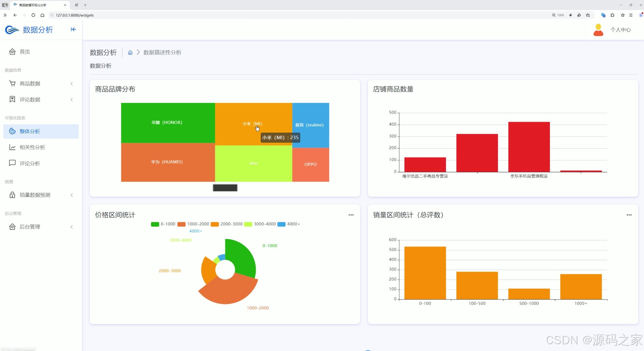Collapse the sidebar with the arrow icon
644x351 pixels.
point(73,30)
